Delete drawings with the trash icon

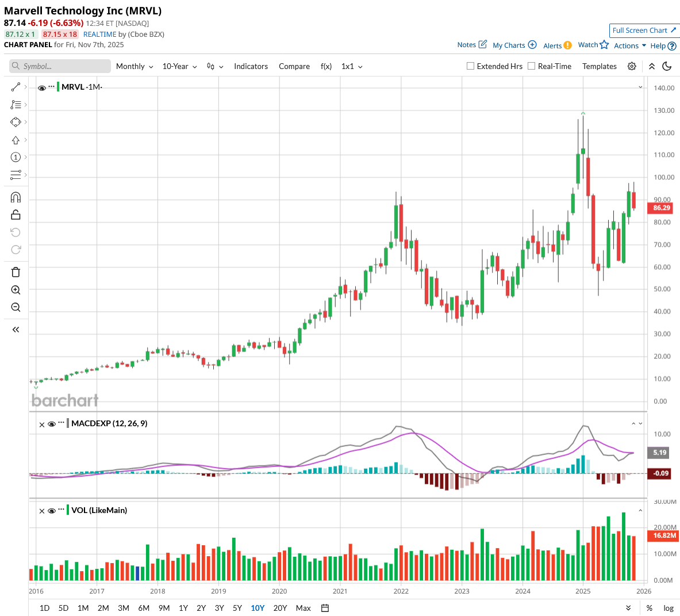pos(16,272)
